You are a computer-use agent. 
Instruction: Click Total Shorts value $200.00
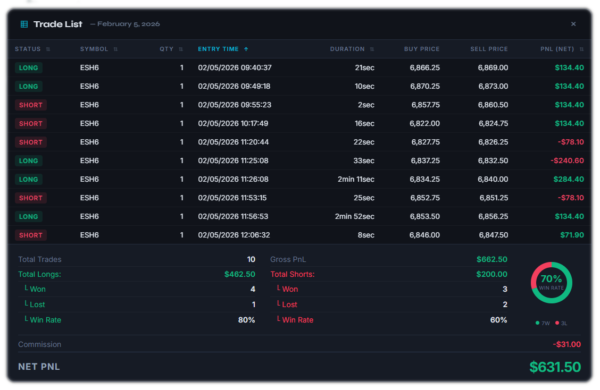coord(492,274)
